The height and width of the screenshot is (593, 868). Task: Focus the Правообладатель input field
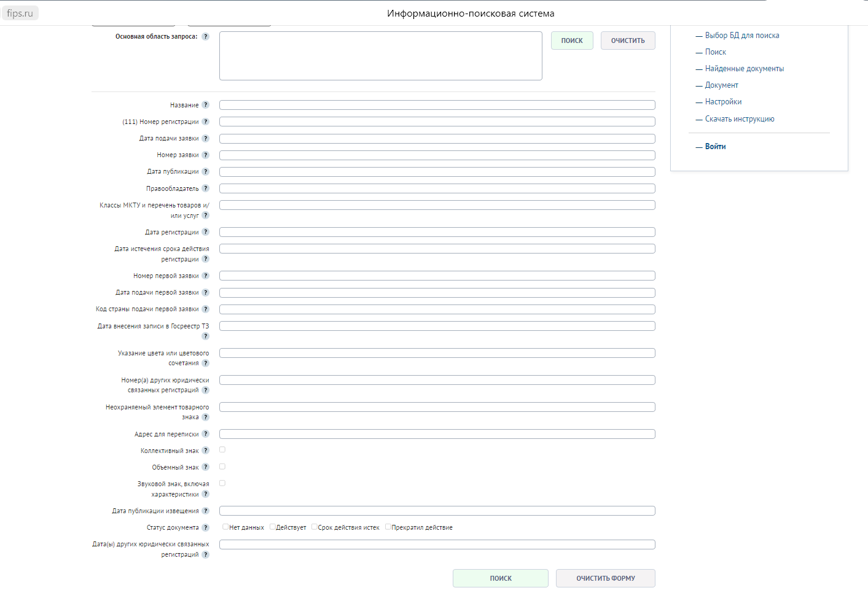437,188
